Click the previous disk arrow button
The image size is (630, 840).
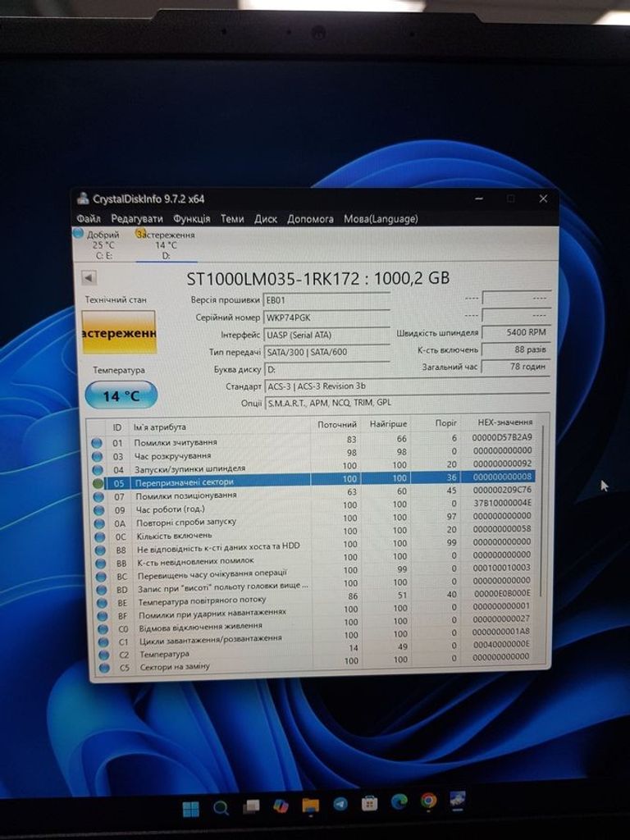pyautogui.click(x=89, y=277)
